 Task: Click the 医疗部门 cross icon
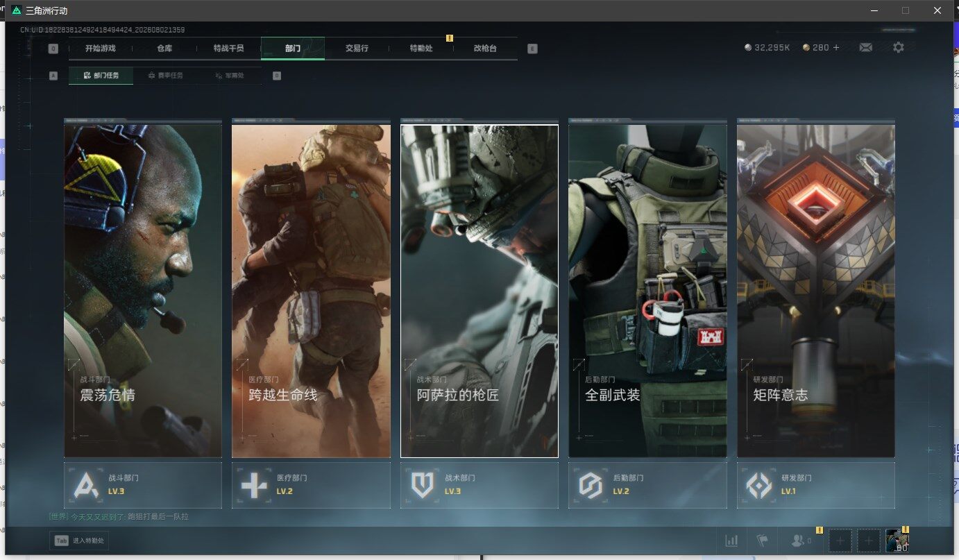point(253,486)
